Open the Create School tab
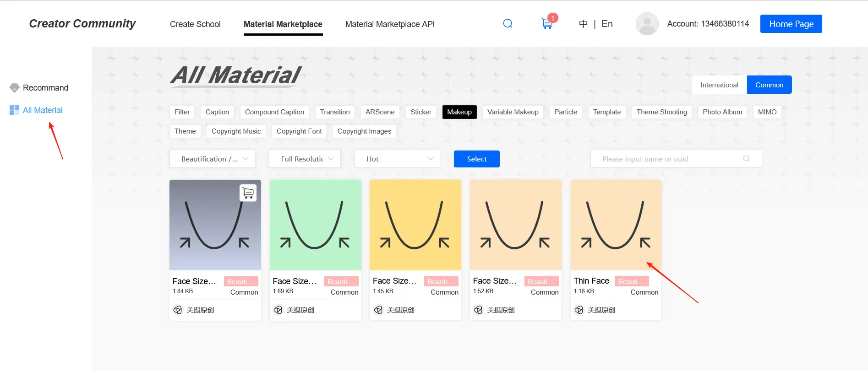The width and height of the screenshot is (868, 371). click(195, 24)
